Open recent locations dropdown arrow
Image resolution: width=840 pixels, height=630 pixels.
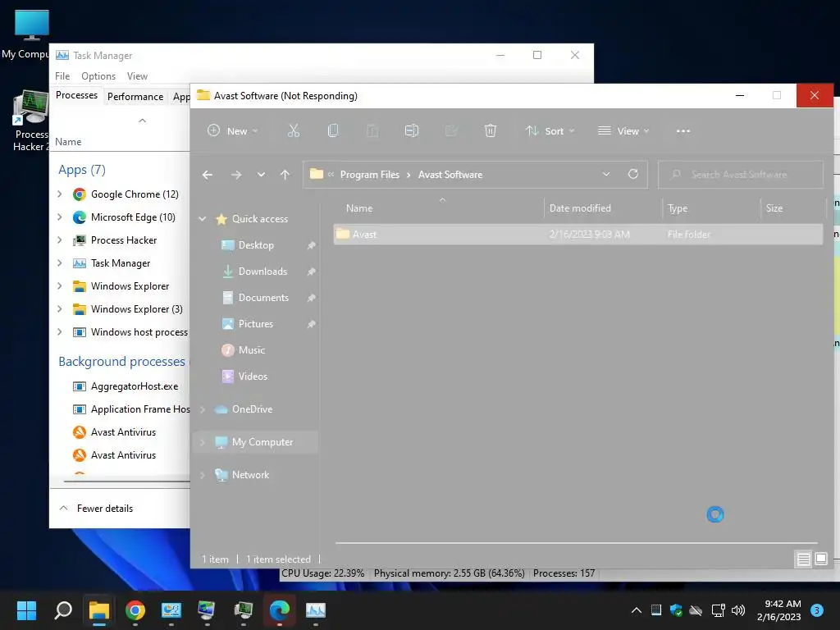[x=261, y=175]
